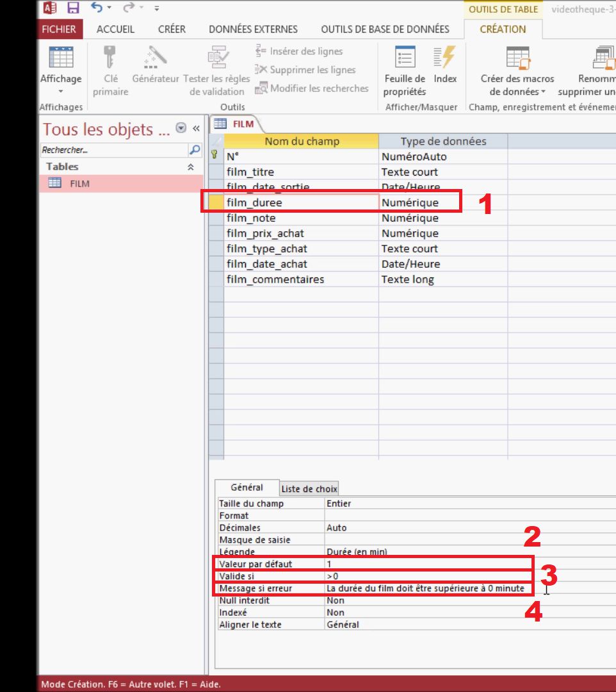Click the Undo arrow icon
The height and width of the screenshot is (692, 616).
97,8
